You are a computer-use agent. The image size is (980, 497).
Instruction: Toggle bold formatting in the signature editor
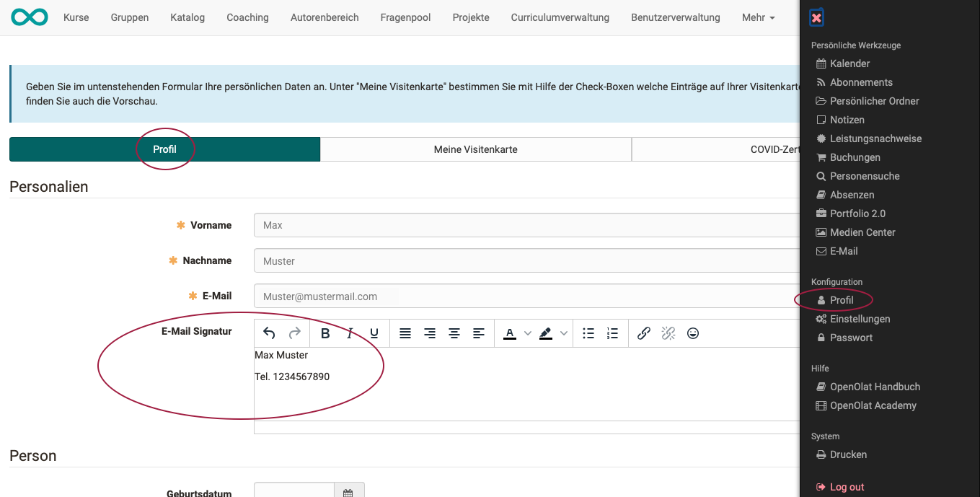pyautogui.click(x=325, y=333)
